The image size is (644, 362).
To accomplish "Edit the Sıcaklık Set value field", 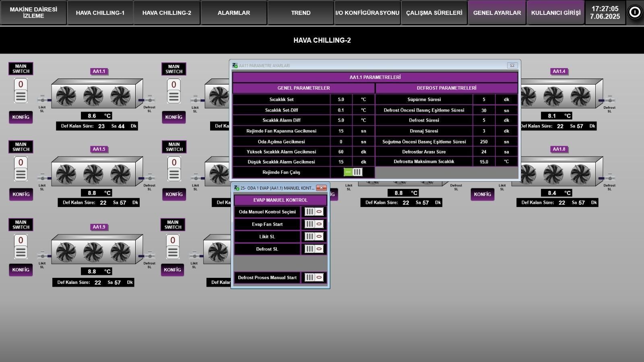I will click(341, 99).
